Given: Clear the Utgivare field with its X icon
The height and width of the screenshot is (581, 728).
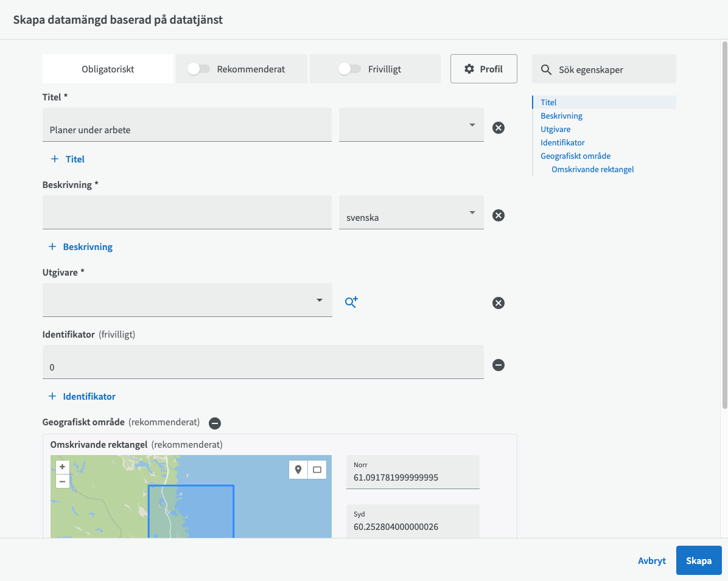Looking at the screenshot, I should (x=498, y=303).
